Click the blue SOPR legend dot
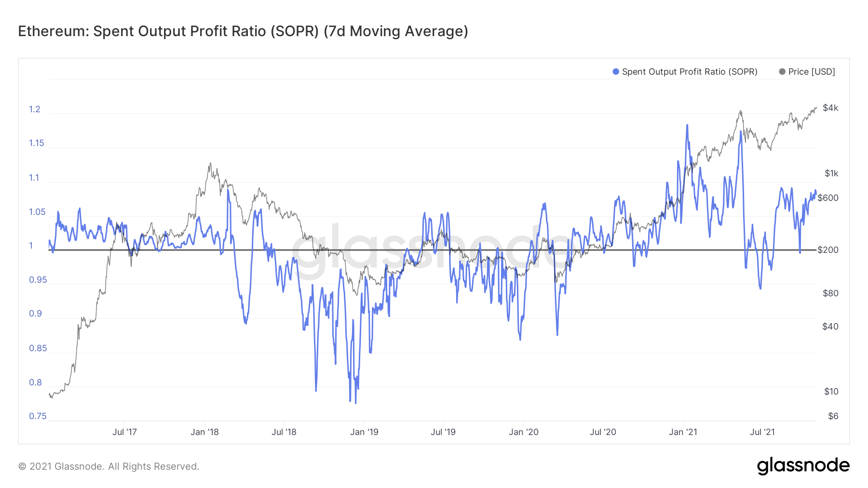868x488 pixels. [x=616, y=72]
